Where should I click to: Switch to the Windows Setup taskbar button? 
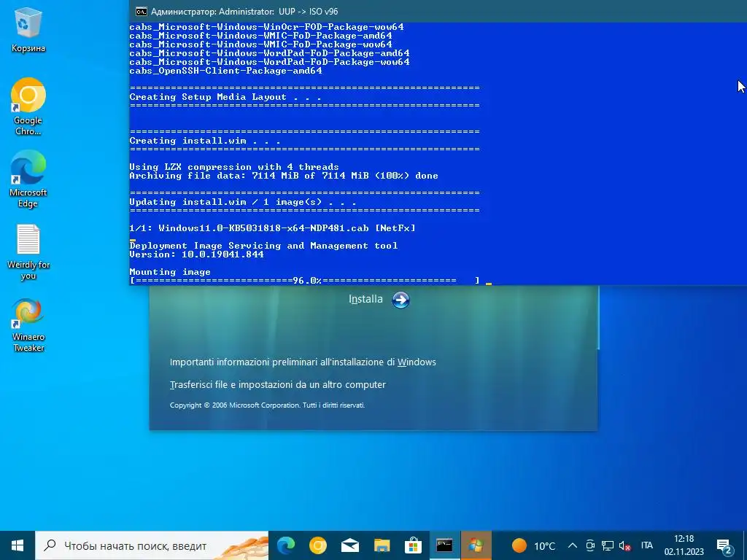pos(476,545)
